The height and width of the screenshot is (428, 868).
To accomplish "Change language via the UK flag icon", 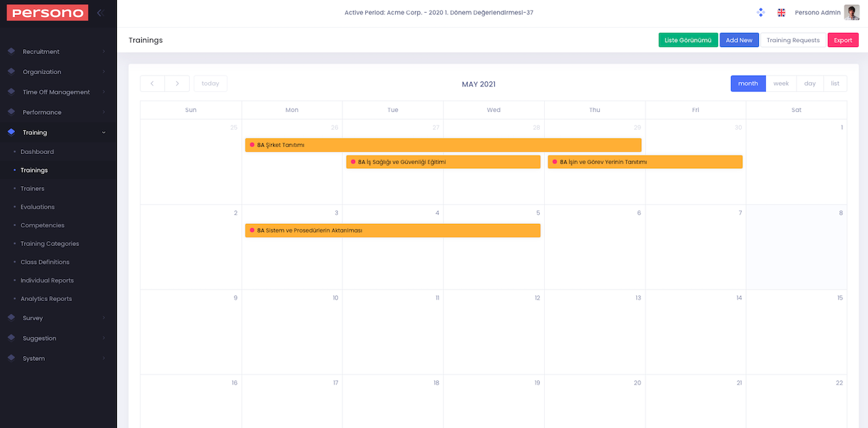I will [781, 12].
